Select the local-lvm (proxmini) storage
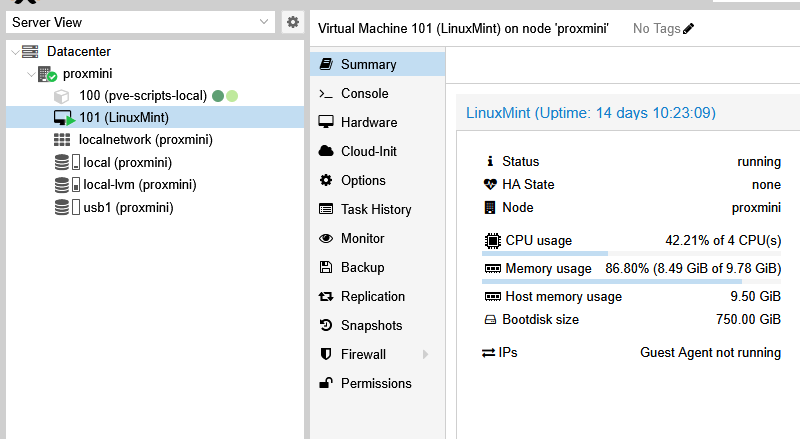 point(139,185)
